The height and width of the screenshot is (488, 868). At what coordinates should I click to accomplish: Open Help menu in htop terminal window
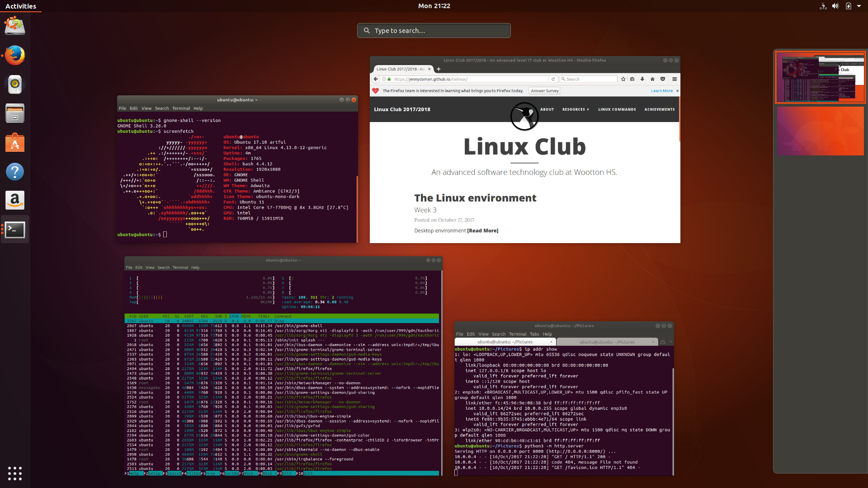pos(195,267)
